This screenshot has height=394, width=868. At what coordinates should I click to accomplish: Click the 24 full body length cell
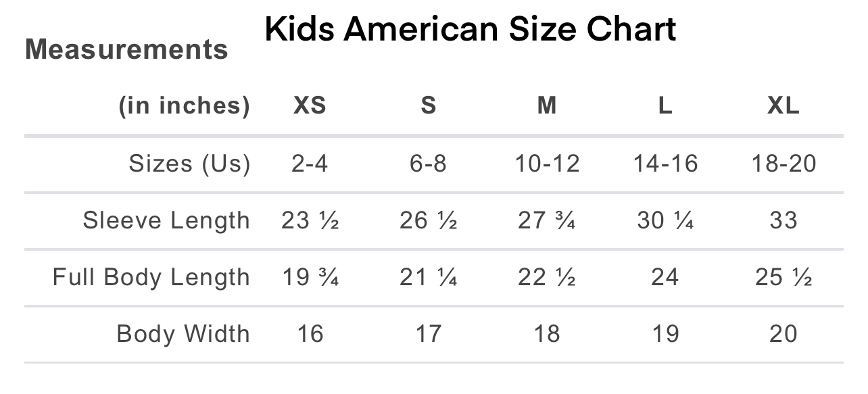[665, 277]
